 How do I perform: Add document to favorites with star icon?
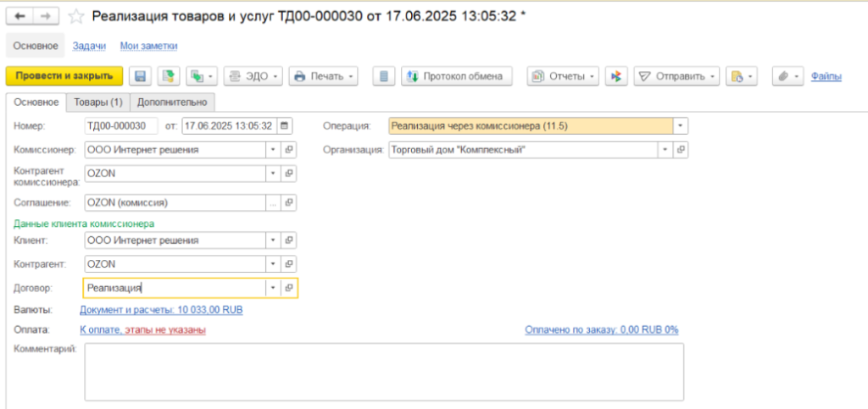(x=76, y=16)
